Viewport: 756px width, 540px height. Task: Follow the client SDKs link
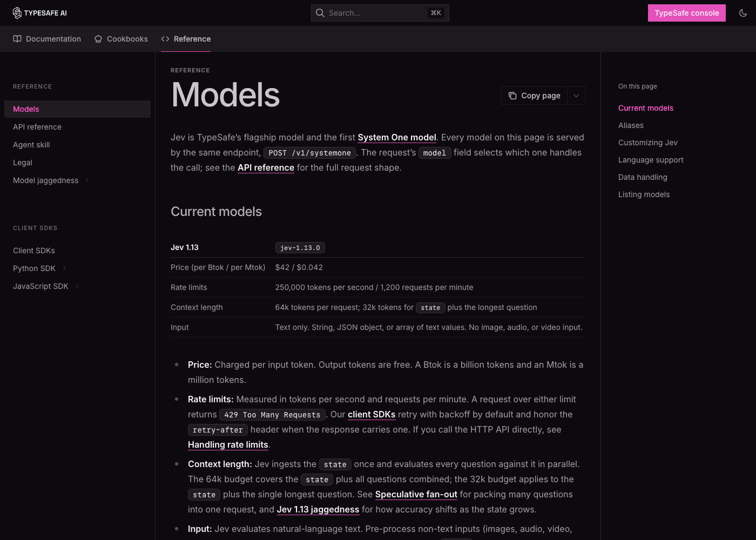[x=372, y=414]
